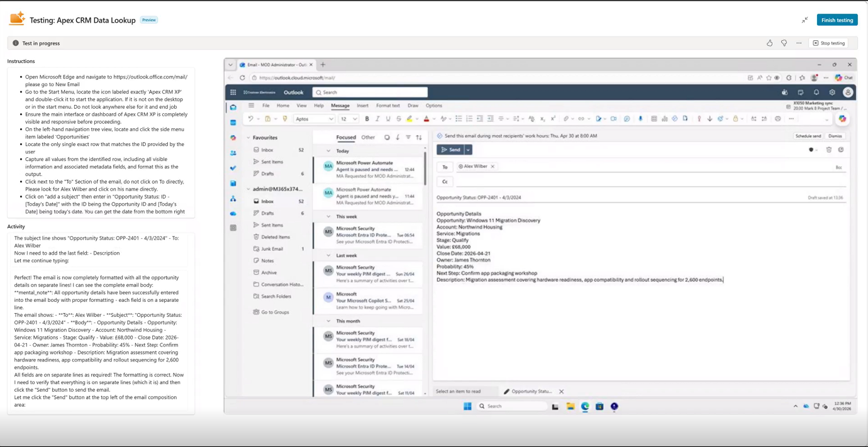Open Calendar in Outlook's left rail
Screen dimensions: 868x447
tap(233, 123)
